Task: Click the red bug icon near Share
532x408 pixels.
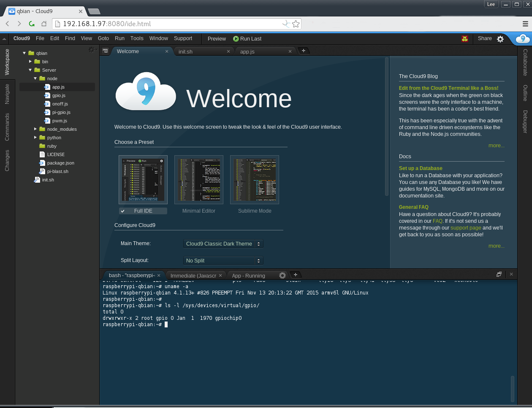Action: click(x=465, y=38)
